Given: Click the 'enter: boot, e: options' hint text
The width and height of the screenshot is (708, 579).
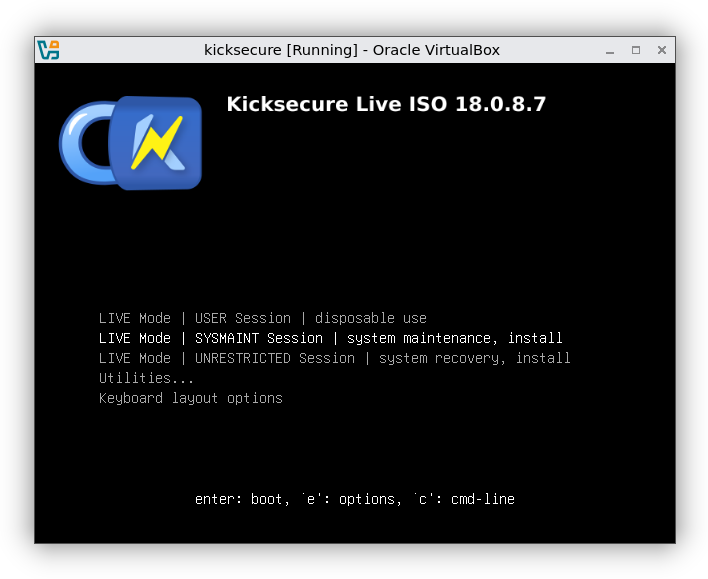Looking at the screenshot, I should point(354,499).
